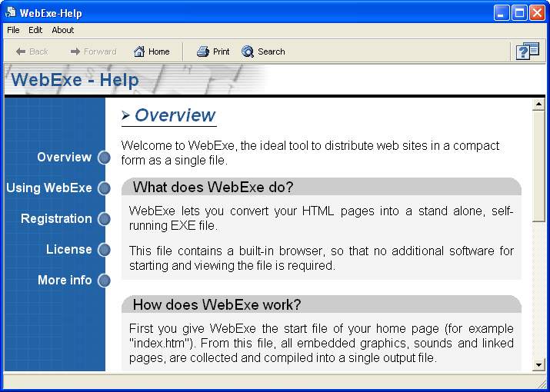Click the 'What does WebExe do?' heading

(x=213, y=188)
